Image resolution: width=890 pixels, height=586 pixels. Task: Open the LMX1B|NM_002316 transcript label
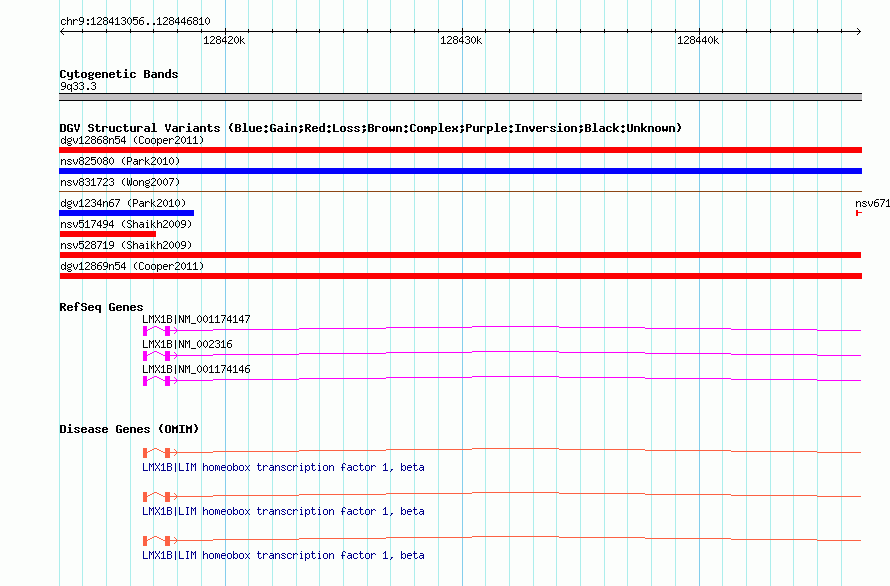click(x=187, y=344)
